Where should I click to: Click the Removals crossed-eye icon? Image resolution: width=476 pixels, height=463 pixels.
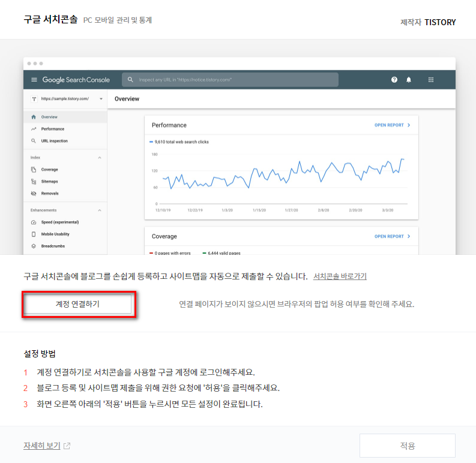coord(34,193)
